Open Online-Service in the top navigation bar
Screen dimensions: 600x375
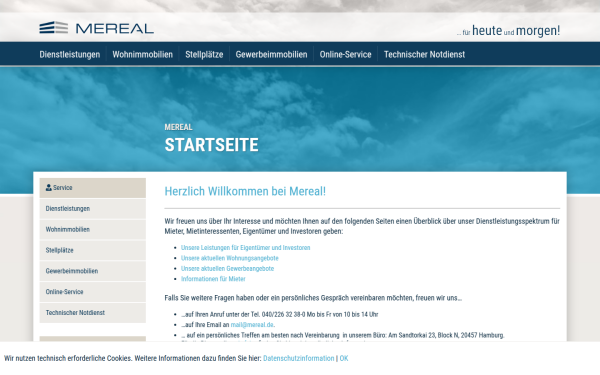(346, 54)
